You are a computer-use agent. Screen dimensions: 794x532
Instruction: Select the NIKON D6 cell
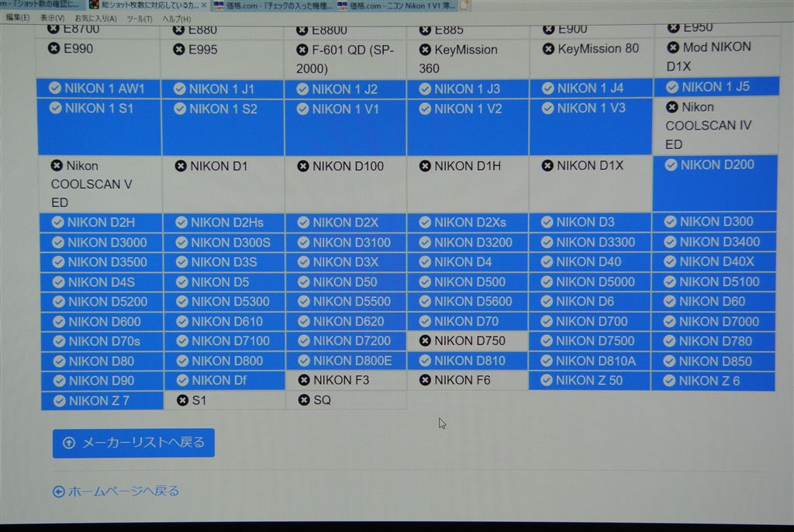coord(589,302)
